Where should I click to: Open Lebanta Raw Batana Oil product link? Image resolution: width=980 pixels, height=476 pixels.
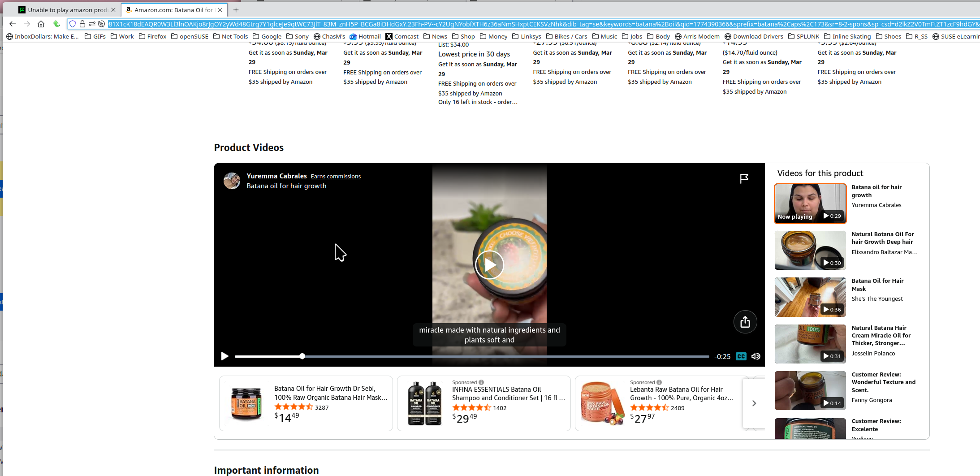[682, 394]
